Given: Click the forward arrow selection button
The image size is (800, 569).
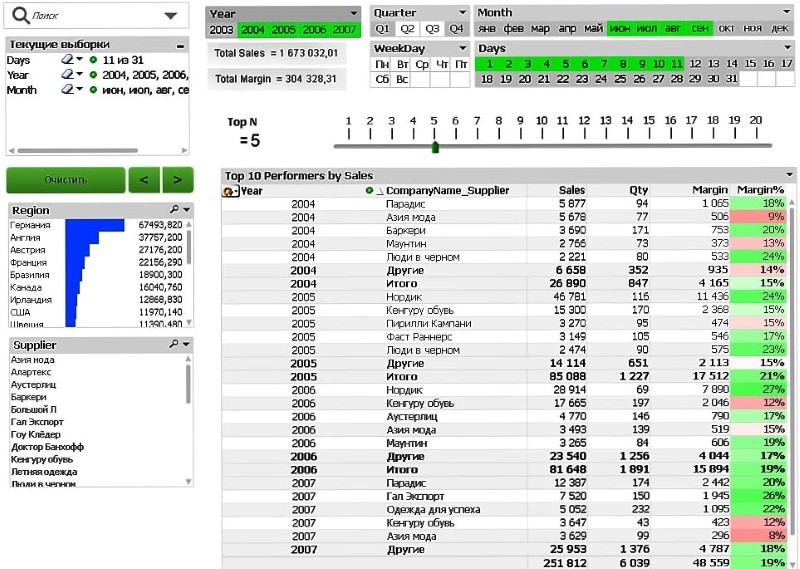Looking at the screenshot, I should click(177, 180).
